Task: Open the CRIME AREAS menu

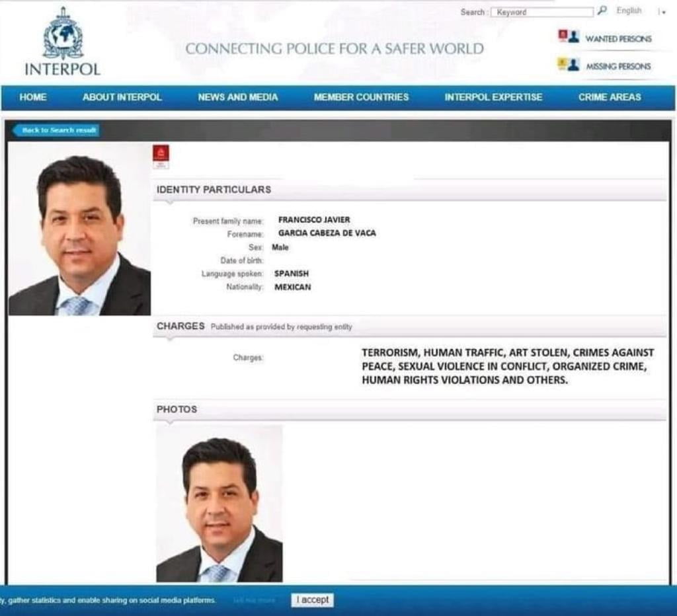Action: tap(610, 97)
